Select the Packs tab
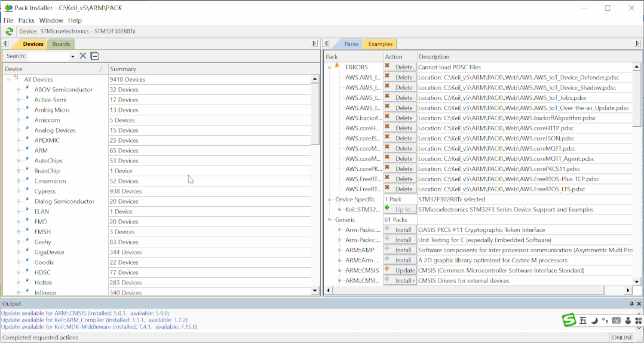644x343 pixels. (351, 44)
